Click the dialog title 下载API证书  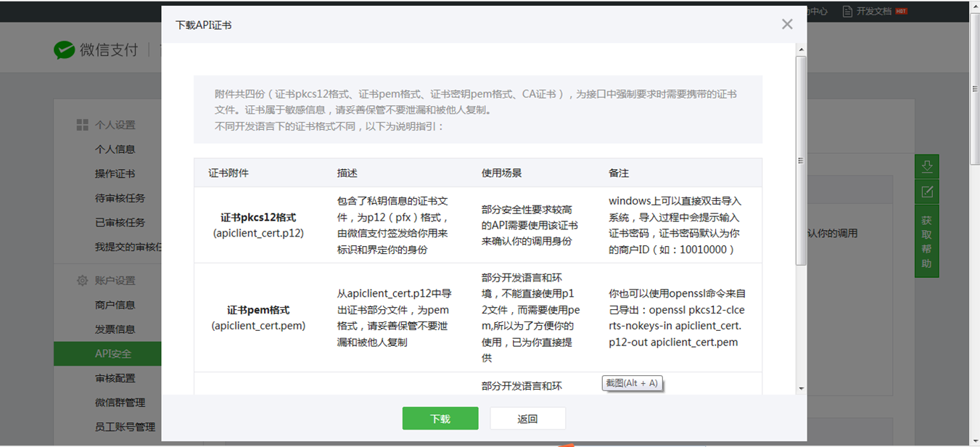204,25
